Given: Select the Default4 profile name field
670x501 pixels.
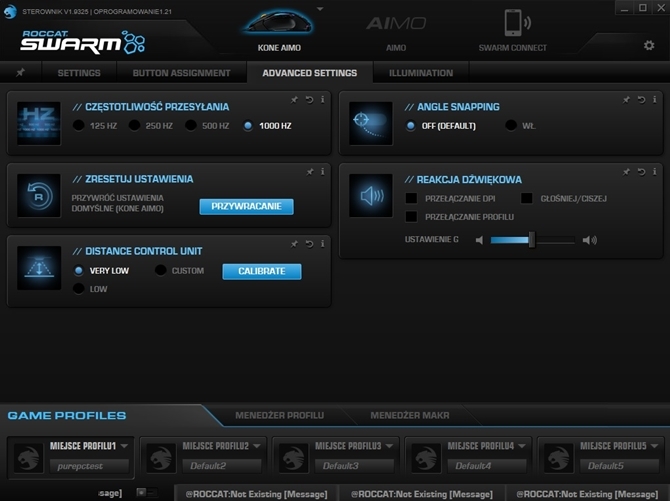Looking at the screenshot, I should [x=486, y=466].
